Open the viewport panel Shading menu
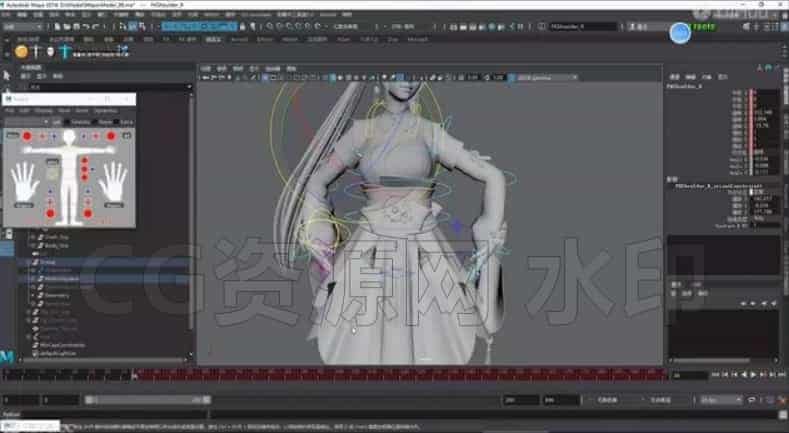 point(222,68)
